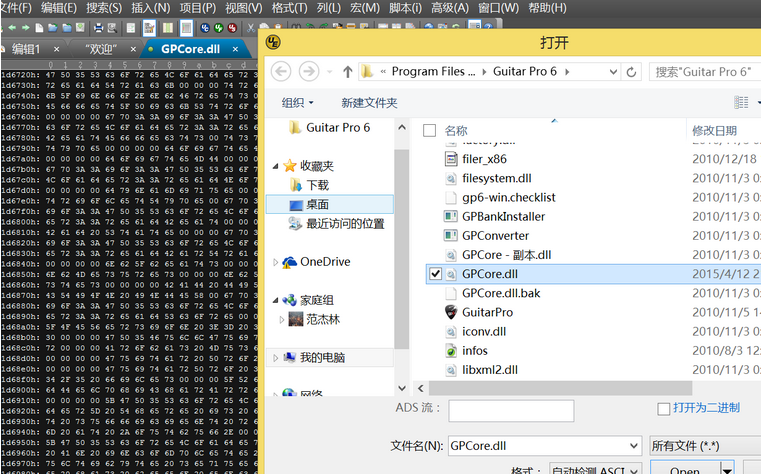This screenshot has height=474, width=763.
Task: Expand the OneDrive tree node
Action: pos(275,262)
